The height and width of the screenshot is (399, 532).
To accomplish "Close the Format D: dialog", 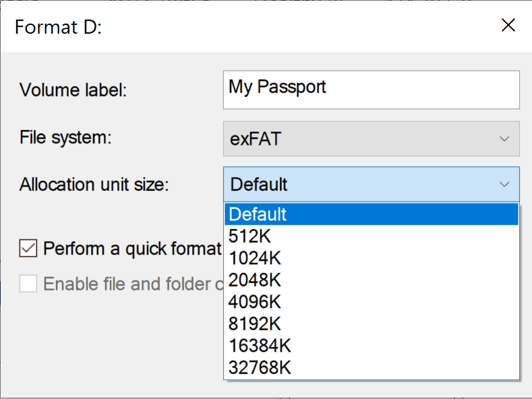I will 508,26.
